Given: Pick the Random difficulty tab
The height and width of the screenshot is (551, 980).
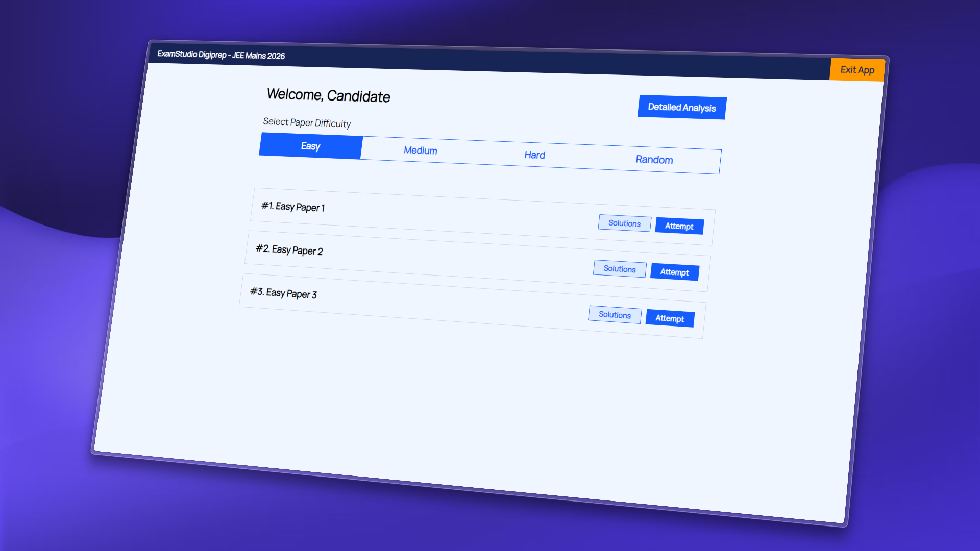Looking at the screenshot, I should 654,160.
